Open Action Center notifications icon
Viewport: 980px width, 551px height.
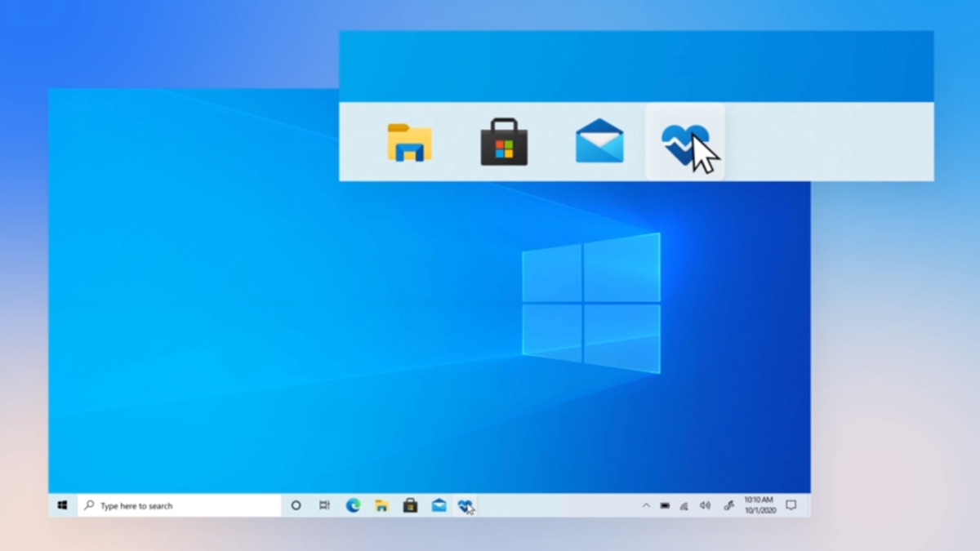[791, 505]
